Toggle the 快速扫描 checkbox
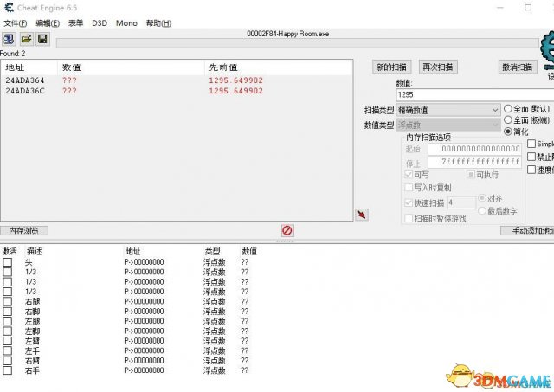The image size is (554, 392). click(x=409, y=202)
